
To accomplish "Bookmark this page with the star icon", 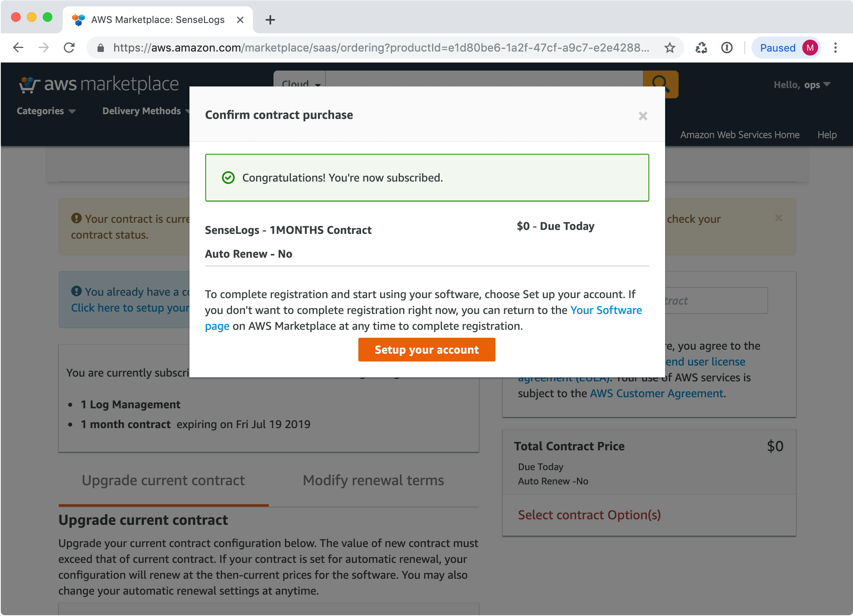I will pos(669,48).
